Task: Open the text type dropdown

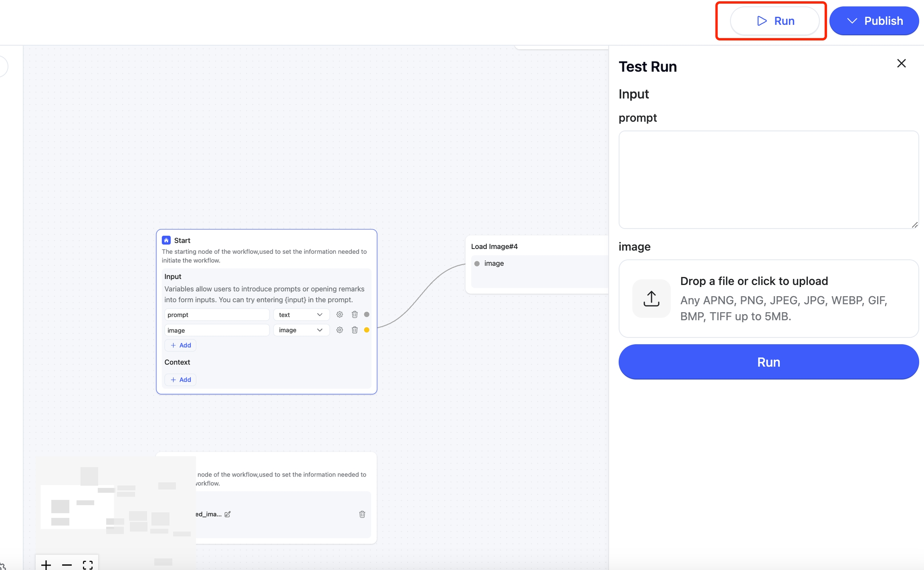Action: coord(301,315)
